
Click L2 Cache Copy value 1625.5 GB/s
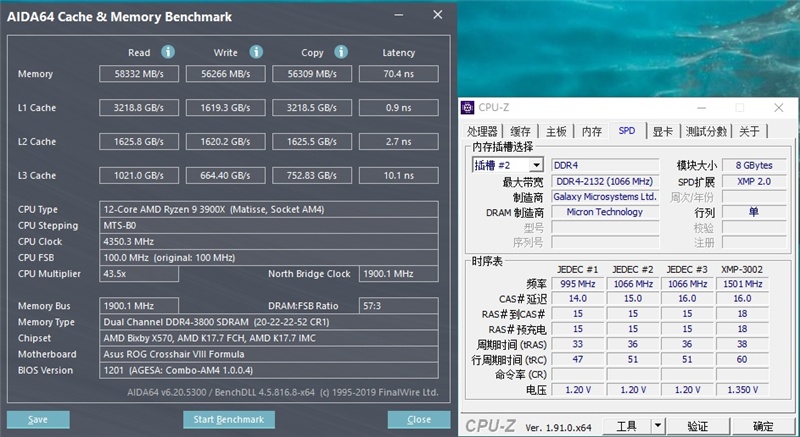point(312,141)
